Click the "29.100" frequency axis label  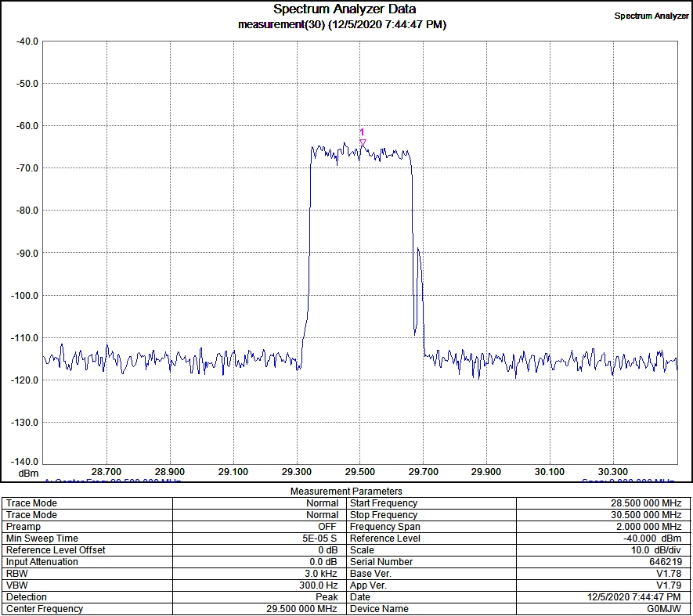tap(233, 472)
